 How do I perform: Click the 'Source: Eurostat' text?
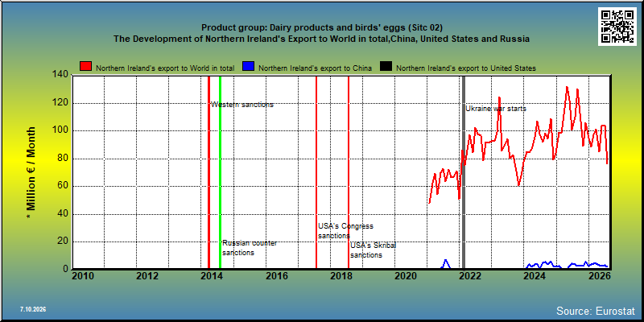(x=595, y=310)
